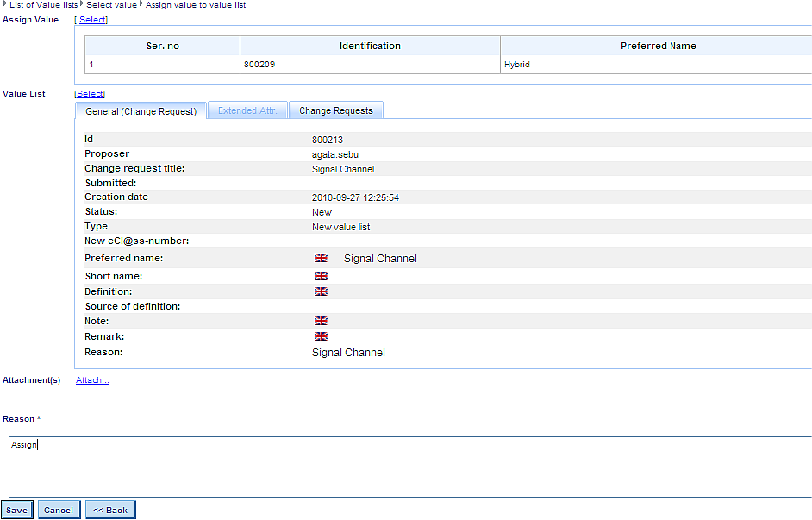
Task: Focus the Reason text area
Action: pos(409,467)
